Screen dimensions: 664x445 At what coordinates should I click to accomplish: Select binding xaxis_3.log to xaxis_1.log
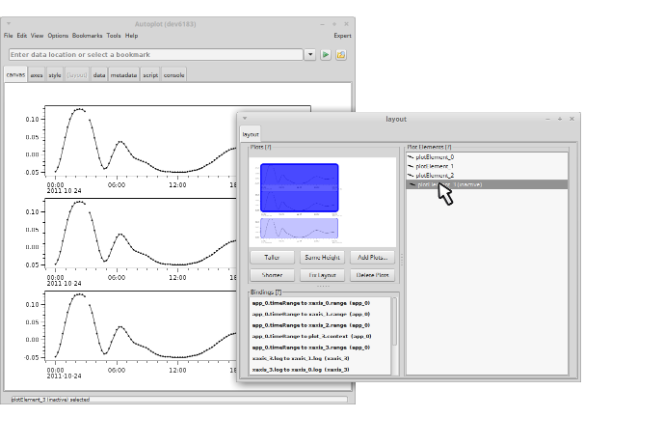(321, 358)
